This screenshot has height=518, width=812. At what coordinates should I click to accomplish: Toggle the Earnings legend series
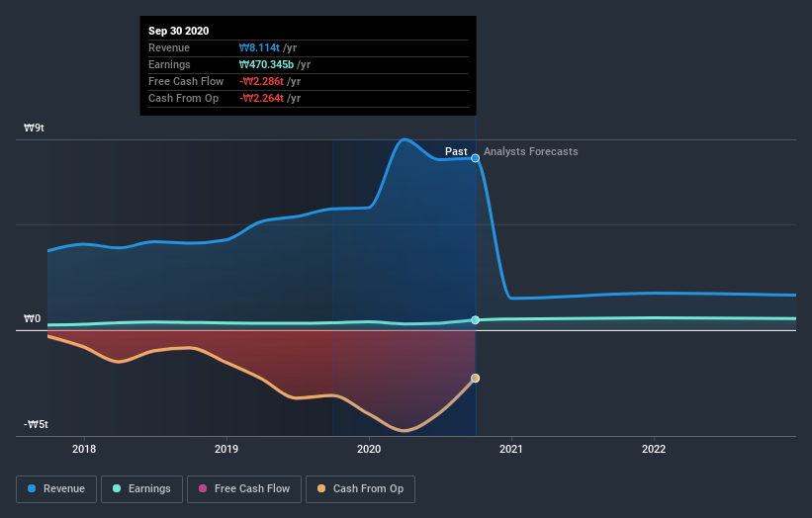tap(141, 489)
